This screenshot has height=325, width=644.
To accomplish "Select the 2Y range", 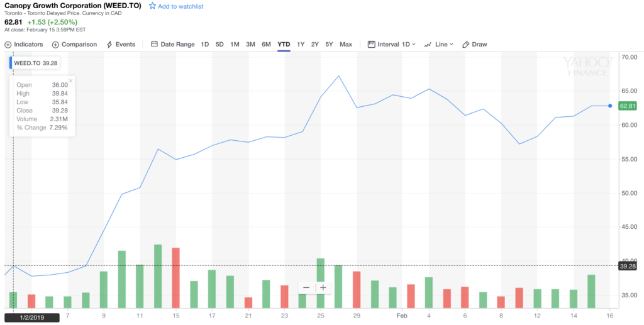I will coord(314,44).
